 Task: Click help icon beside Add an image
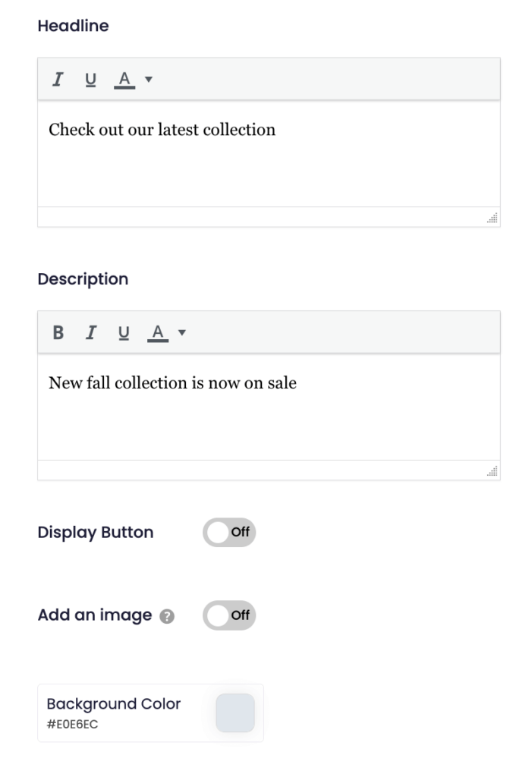(x=168, y=616)
